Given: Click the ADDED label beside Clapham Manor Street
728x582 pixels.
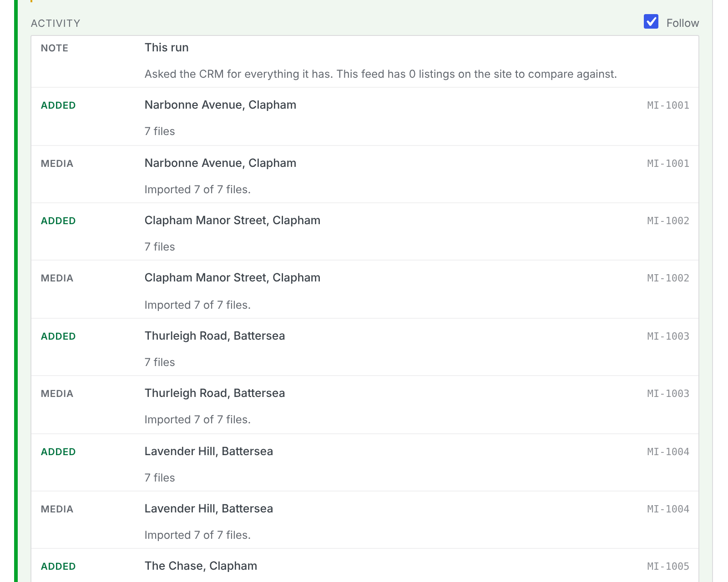Looking at the screenshot, I should (58, 221).
